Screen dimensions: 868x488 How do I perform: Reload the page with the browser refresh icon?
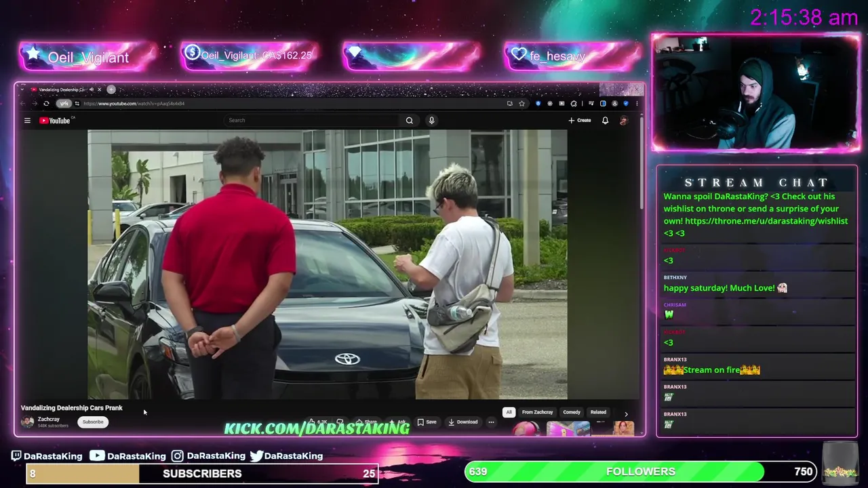pyautogui.click(x=46, y=103)
